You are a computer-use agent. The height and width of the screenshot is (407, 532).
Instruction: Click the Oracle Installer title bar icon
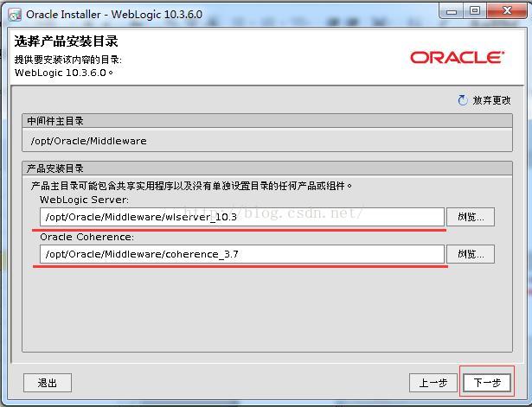(x=15, y=15)
